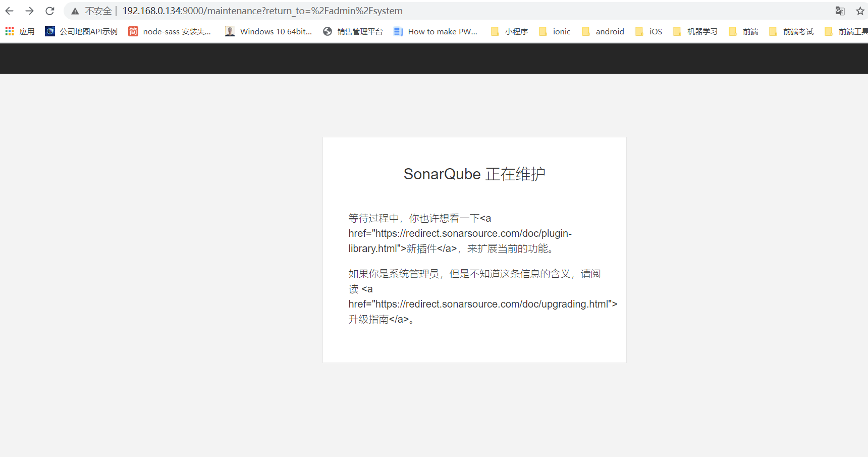The width and height of the screenshot is (868, 457).
Task: Open the 销售管理平台 bookmark
Action: tap(353, 31)
